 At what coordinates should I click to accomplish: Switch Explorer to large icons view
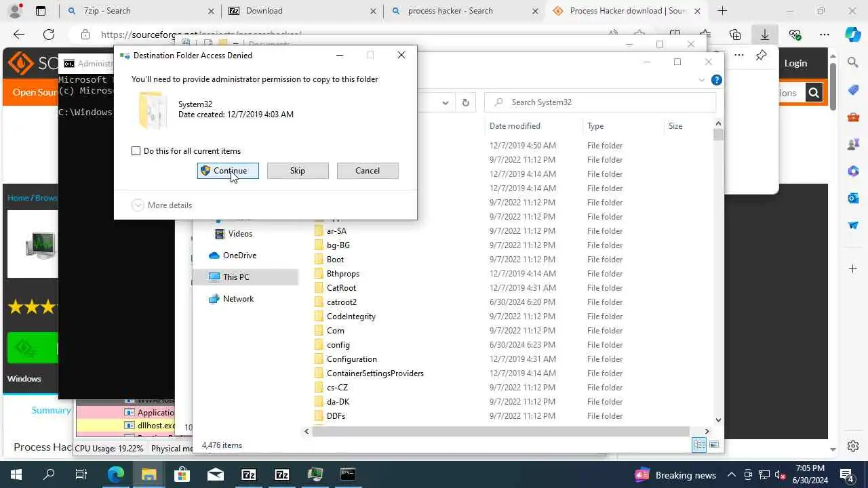[713, 445]
